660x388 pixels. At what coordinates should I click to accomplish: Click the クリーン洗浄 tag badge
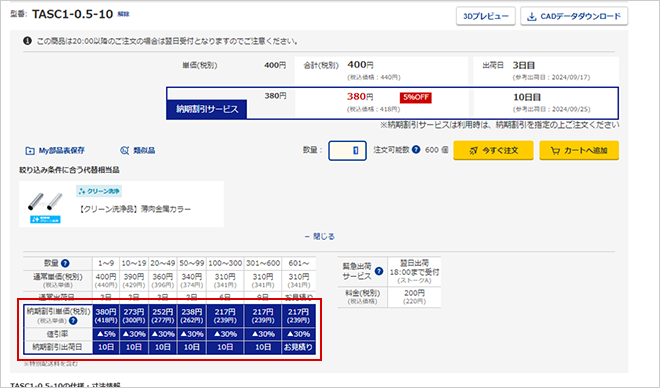[99, 191]
